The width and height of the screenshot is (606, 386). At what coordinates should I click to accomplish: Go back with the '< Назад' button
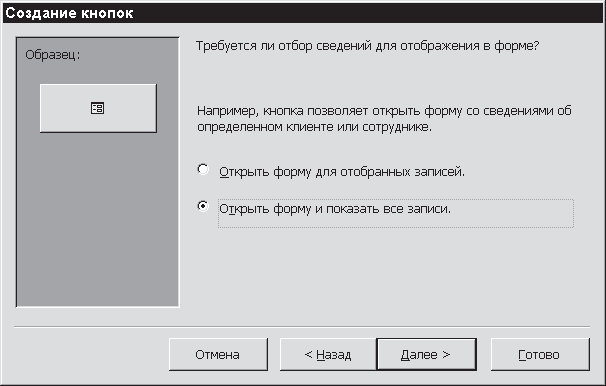click(328, 354)
